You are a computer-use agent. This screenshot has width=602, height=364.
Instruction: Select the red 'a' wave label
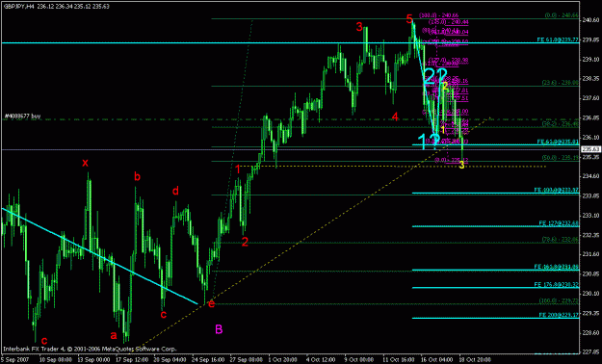(x=114, y=335)
